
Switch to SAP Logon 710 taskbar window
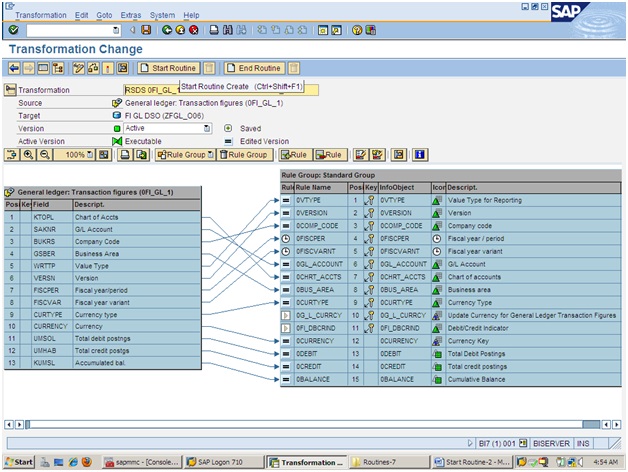coord(223,462)
